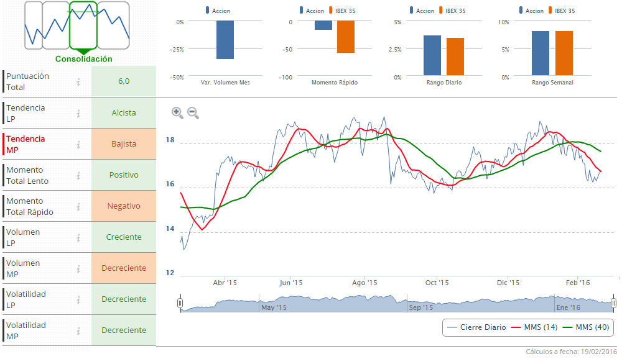Click info icon beside Volatilidad MP
This screenshot has width=622, height=364.
(x=79, y=330)
